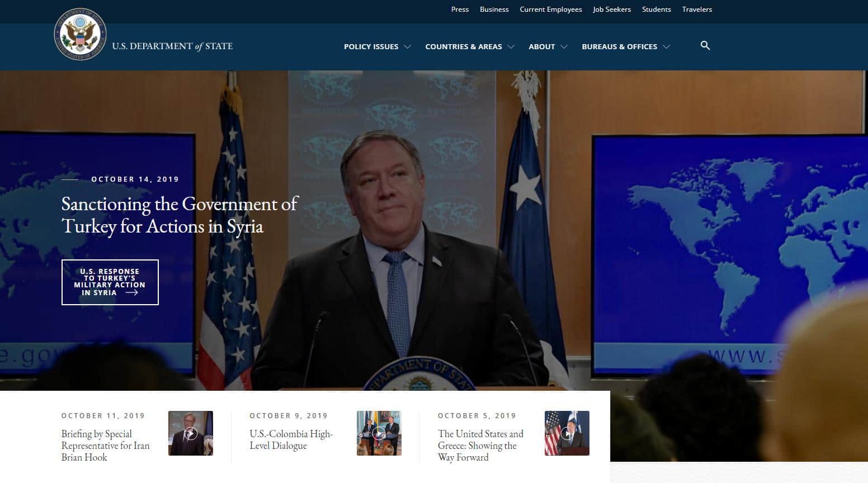Open Briefing by Special Representative for Iran article
This screenshot has height=483, width=868.
(x=106, y=446)
